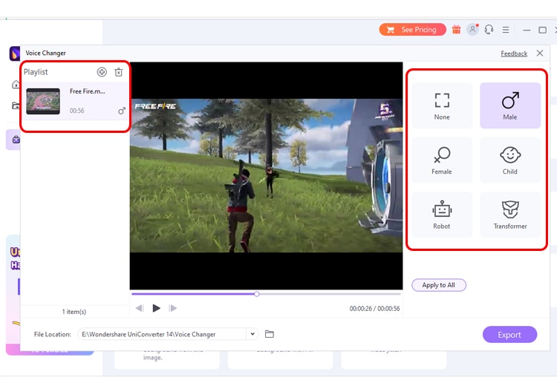
Task: Select the Male voice effect
Action: (510, 105)
